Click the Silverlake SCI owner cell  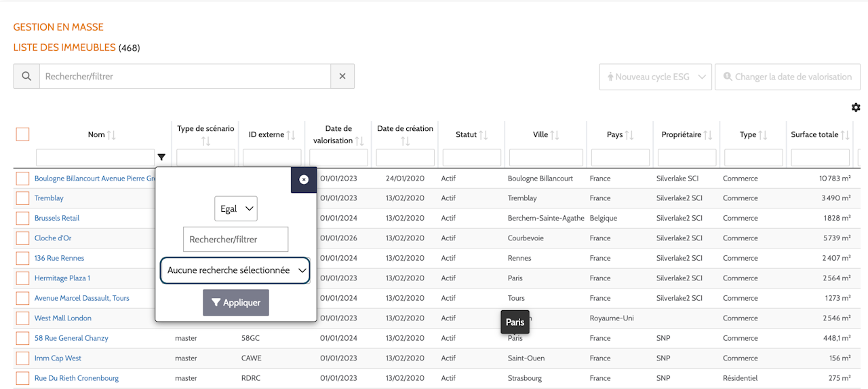point(677,179)
